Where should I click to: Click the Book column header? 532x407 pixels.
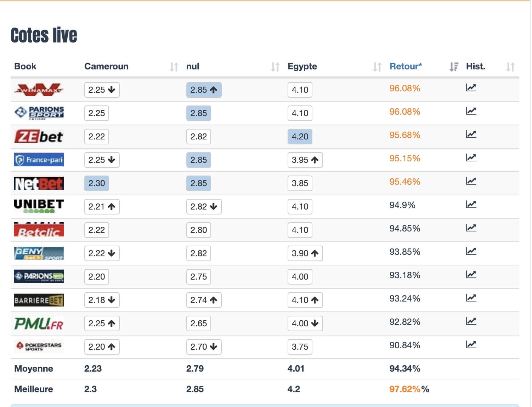pos(25,66)
